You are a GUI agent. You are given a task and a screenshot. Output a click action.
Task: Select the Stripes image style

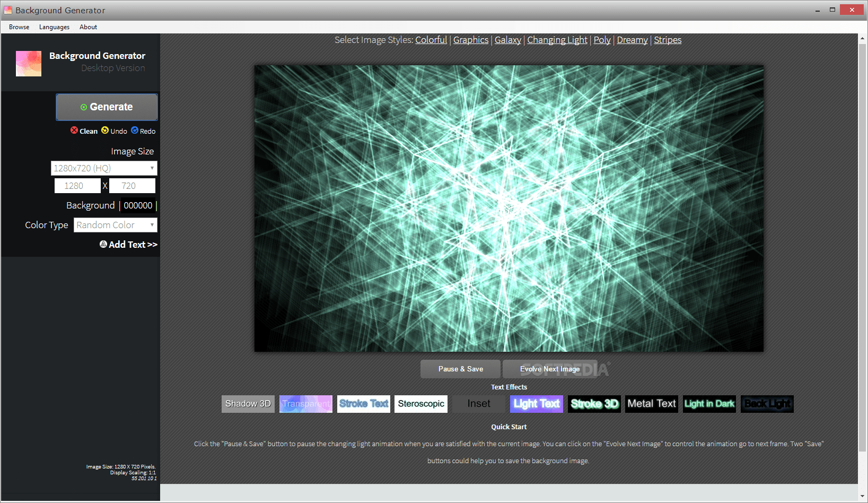[668, 40]
